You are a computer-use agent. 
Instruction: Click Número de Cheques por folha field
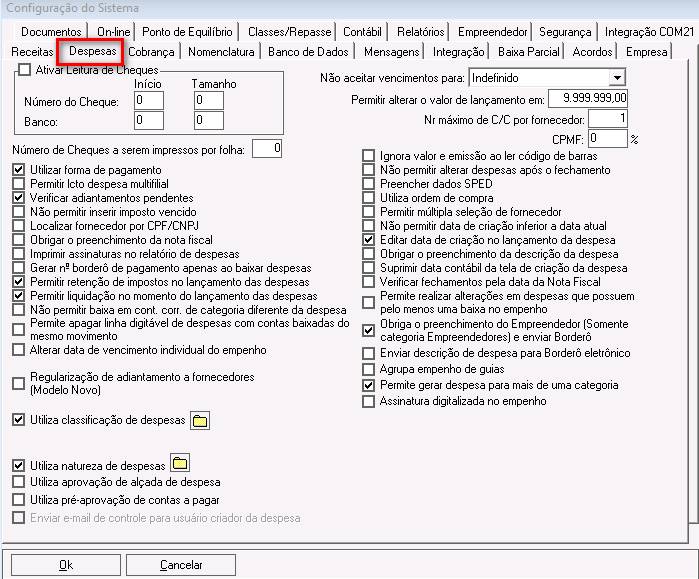[267, 149]
